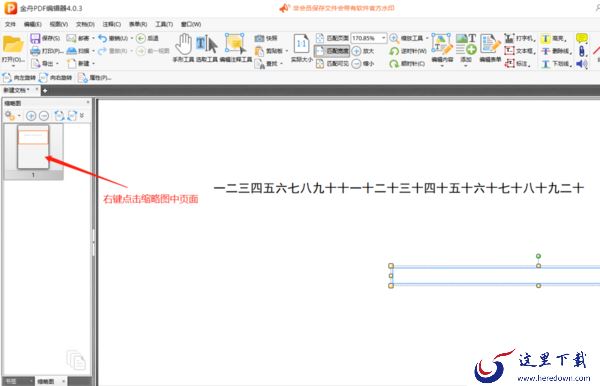Image resolution: width=600 pixels, height=386 pixels.
Task: Select the 高亮 highlight tool
Action: (x=554, y=38)
